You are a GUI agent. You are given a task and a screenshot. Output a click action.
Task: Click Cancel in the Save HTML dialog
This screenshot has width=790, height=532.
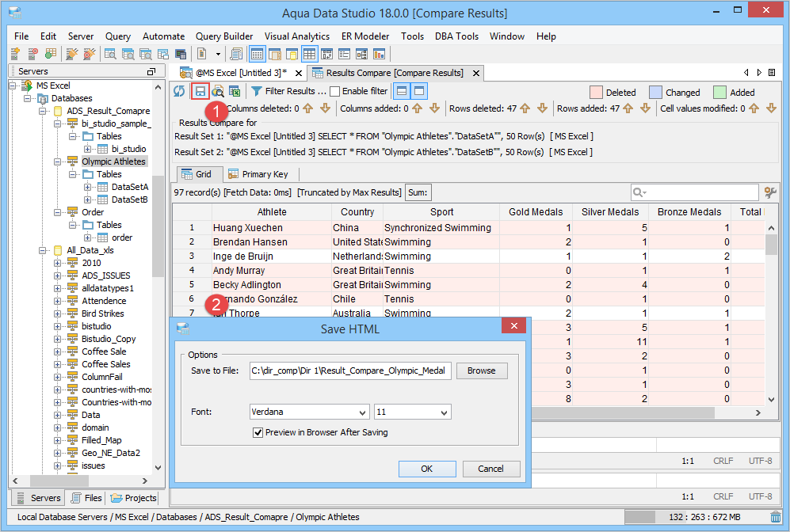pos(491,469)
